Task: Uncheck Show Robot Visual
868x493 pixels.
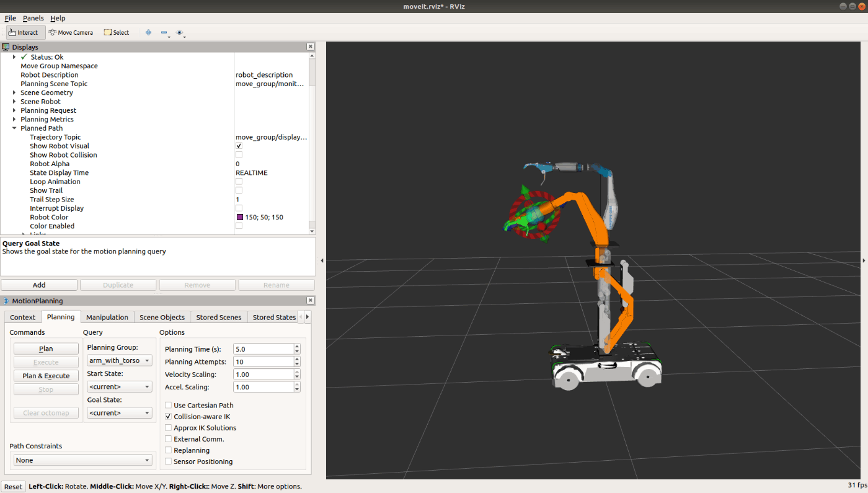Action: pyautogui.click(x=239, y=146)
